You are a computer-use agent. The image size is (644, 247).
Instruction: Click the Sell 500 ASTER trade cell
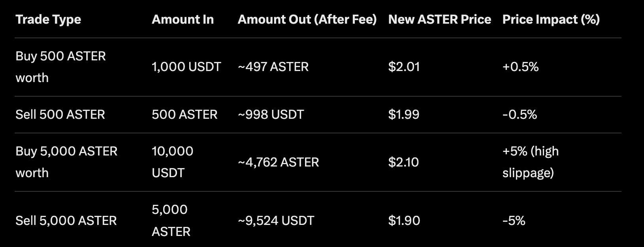pos(60,115)
